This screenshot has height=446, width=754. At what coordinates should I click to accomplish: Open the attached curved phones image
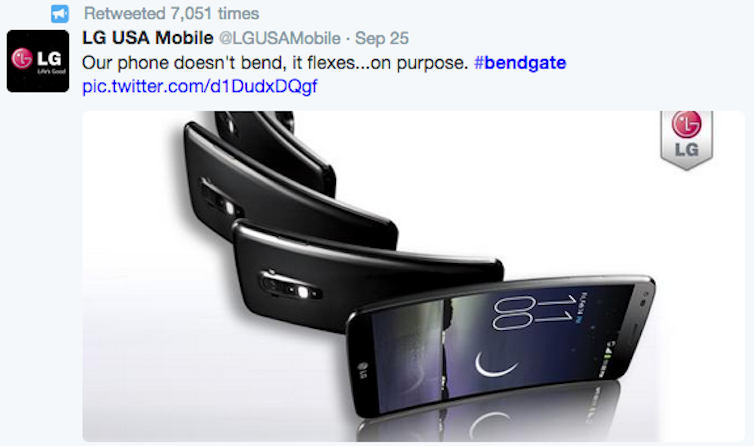pos(414,276)
